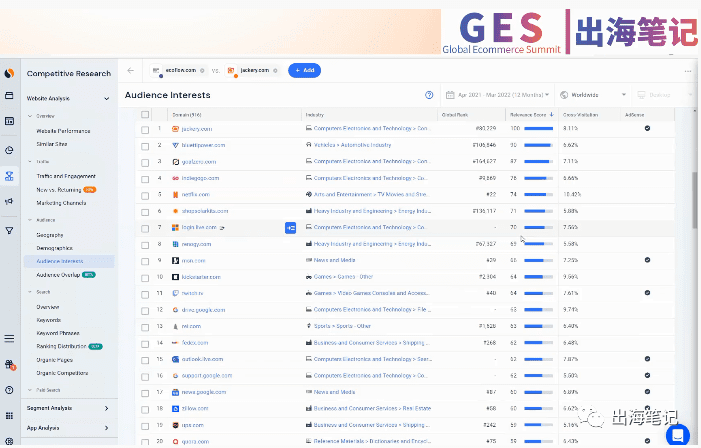Click the jackery.com favicon in row 1
Image resolution: width=701 pixels, height=448 pixels.
tap(176, 129)
